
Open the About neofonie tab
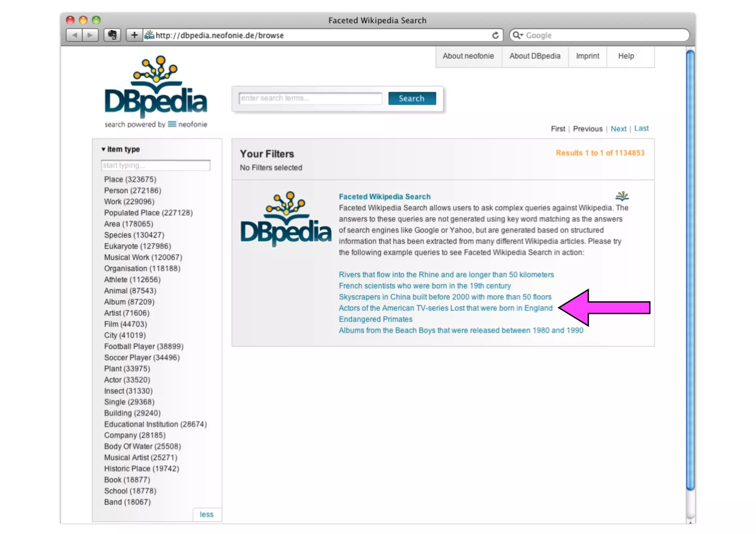(x=468, y=56)
